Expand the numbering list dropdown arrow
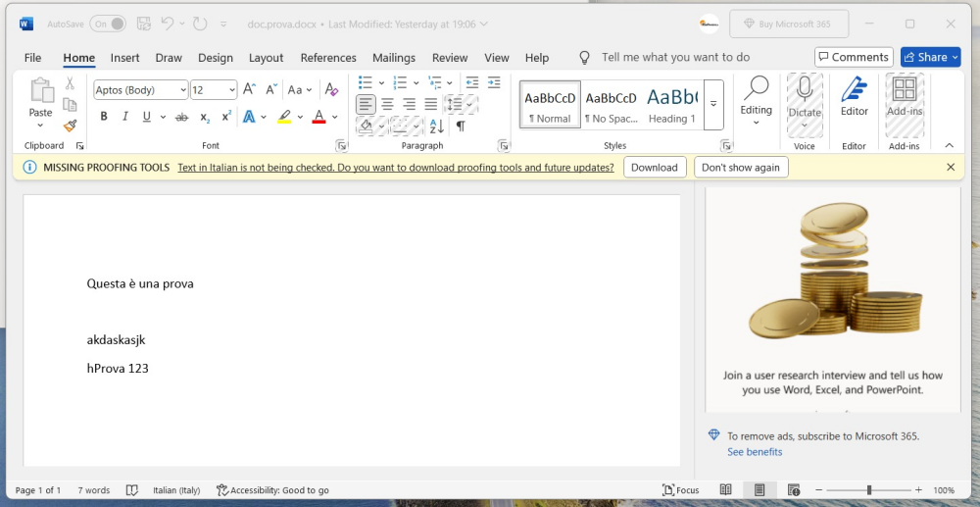 416,83
